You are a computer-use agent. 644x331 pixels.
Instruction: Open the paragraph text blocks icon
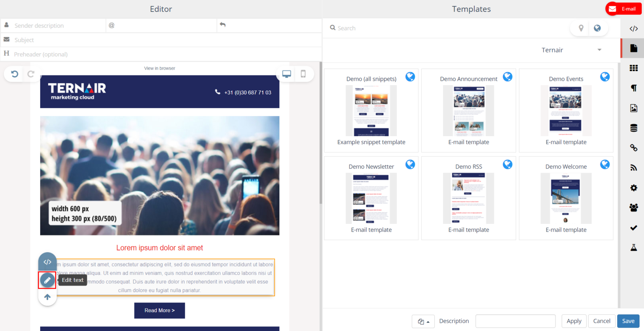[634, 88]
